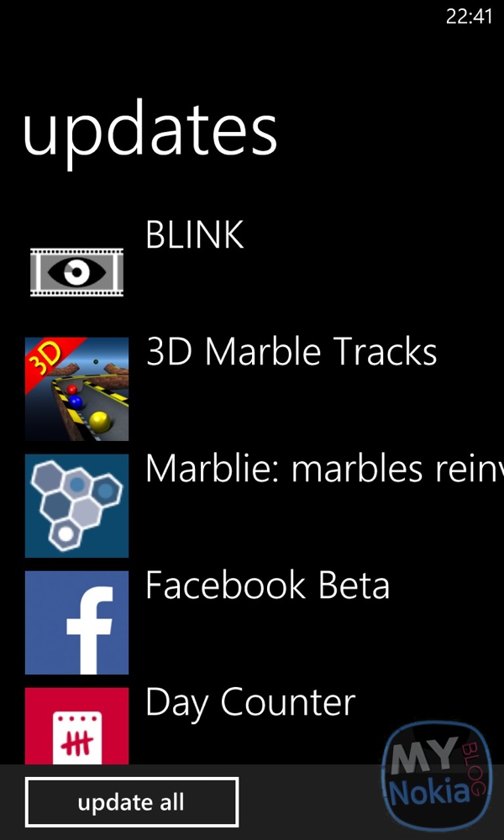
Task: Choose Marblie: marbles reinvented title text
Action: pos(324,469)
